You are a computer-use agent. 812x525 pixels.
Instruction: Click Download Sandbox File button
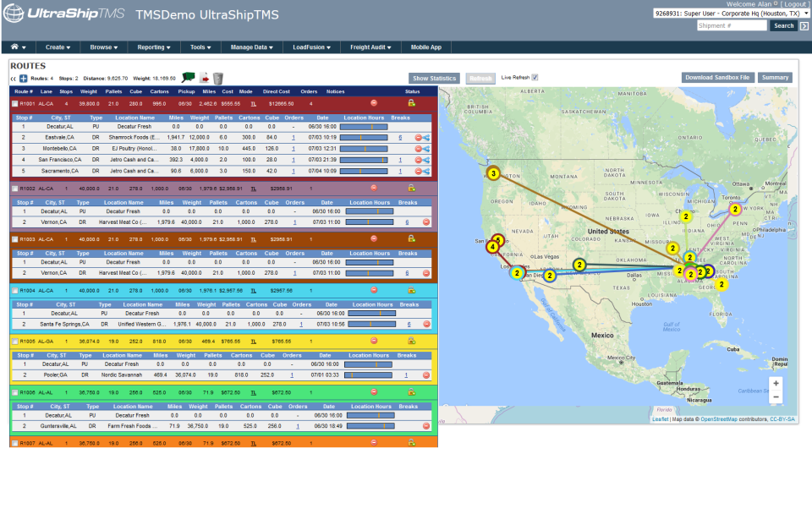(x=717, y=78)
